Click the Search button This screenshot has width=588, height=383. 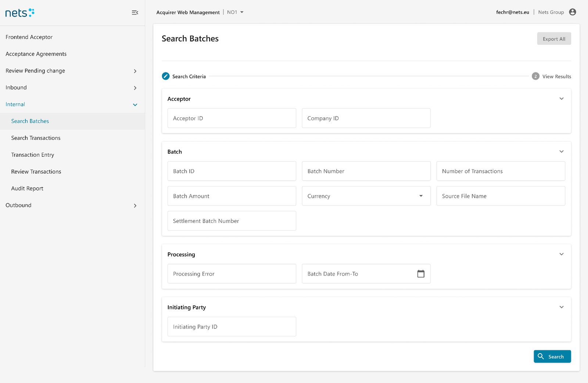point(552,357)
